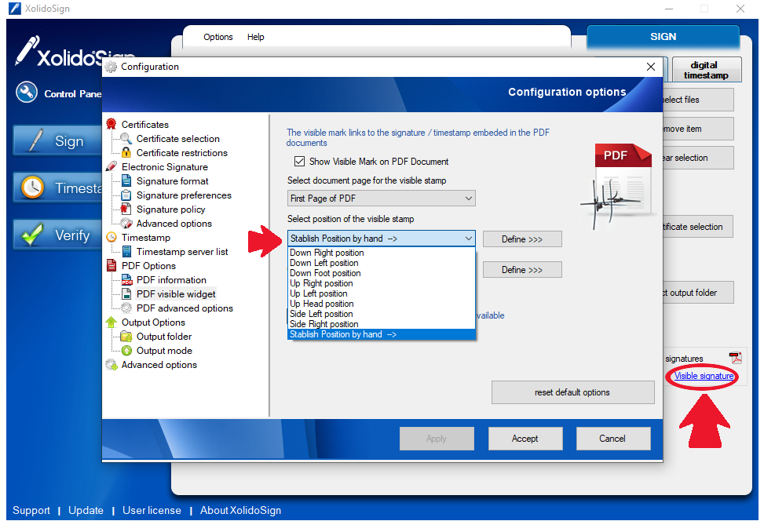Click the wrench Control Panel icon

tap(27, 92)
